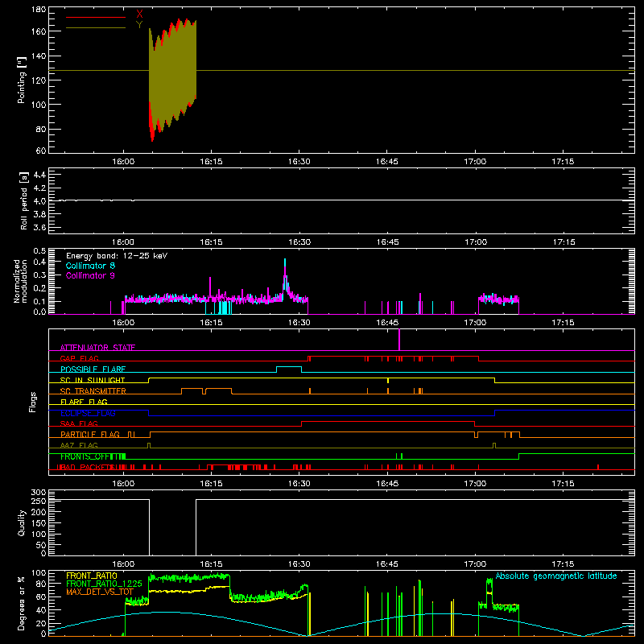Click the PARTICLE_FLAG label
Image resolution: width=644 pixels, height=644 pixels.
[90, 434]
